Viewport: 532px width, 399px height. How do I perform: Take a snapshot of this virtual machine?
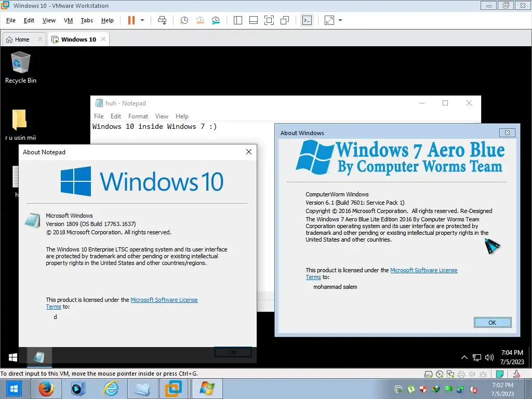(184, 20)
